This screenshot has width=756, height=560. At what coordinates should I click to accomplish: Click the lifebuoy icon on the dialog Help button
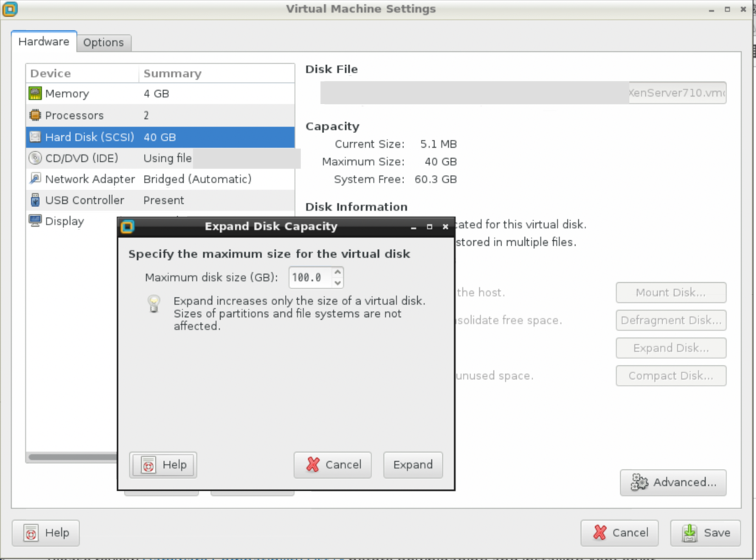click(148, 465)
